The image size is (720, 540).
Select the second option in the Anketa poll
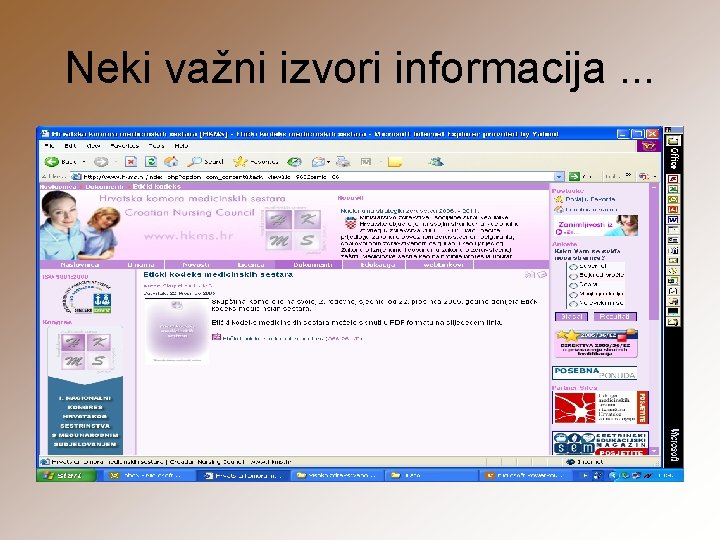click(x=573, y=276)
